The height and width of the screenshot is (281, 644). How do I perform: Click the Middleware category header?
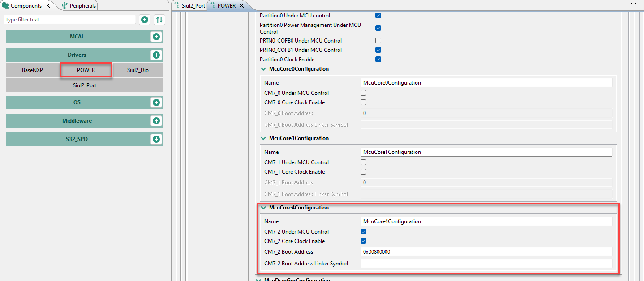pos(77,121)
